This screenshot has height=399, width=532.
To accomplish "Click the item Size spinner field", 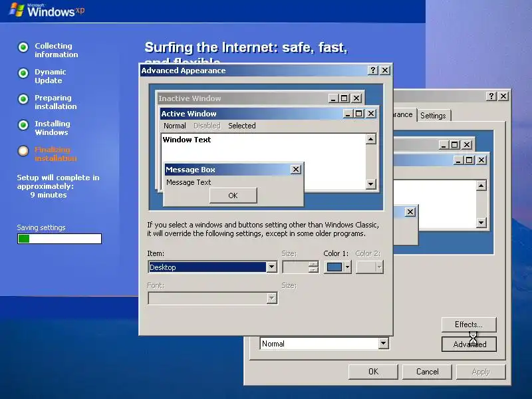I will point(301,267).
